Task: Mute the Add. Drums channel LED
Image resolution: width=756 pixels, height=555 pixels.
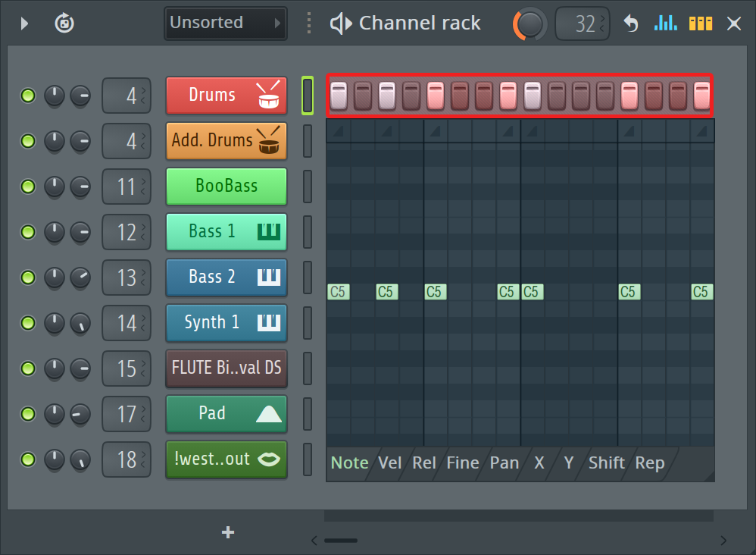Action: click(x=28, y=141)
